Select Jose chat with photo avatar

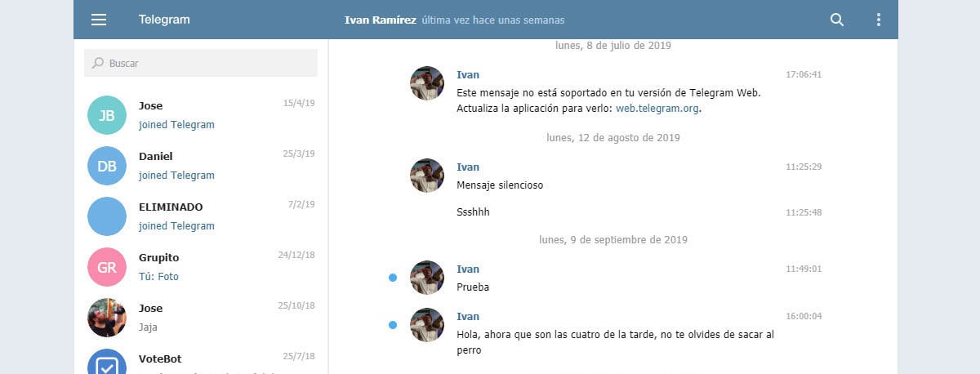107,318
